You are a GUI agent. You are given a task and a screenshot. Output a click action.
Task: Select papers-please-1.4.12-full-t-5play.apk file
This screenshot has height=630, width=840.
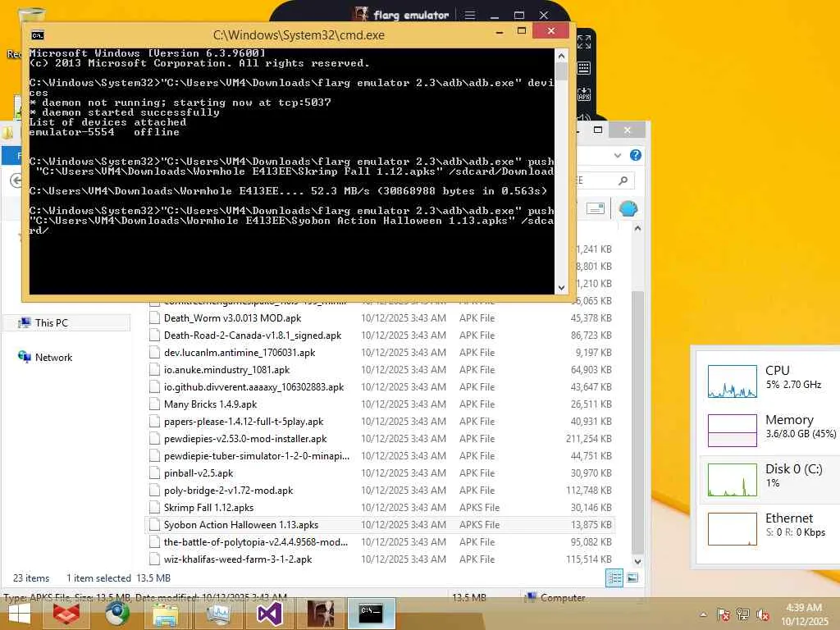point(244,422)
